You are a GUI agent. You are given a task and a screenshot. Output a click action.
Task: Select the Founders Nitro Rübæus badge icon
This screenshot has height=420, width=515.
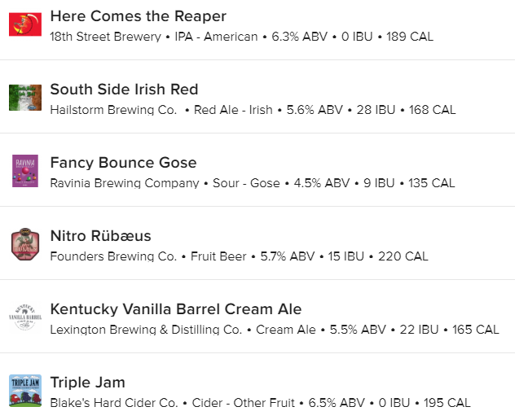point(25,244)
